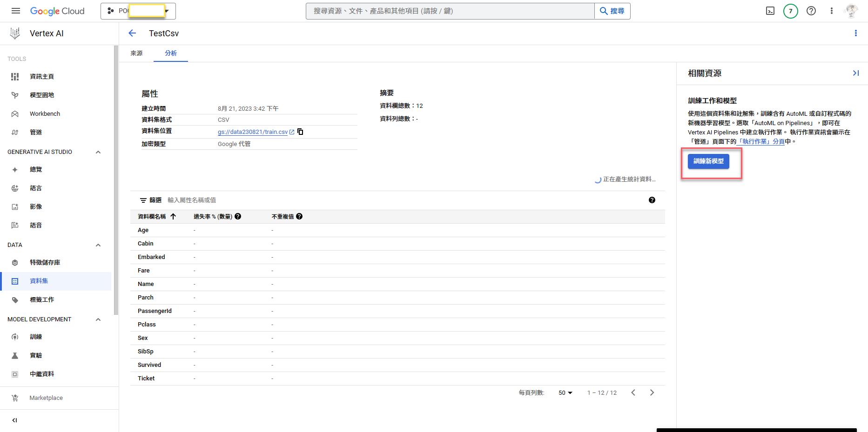Select the 分析 tab

pyautogui.click(x=171, y=53)
